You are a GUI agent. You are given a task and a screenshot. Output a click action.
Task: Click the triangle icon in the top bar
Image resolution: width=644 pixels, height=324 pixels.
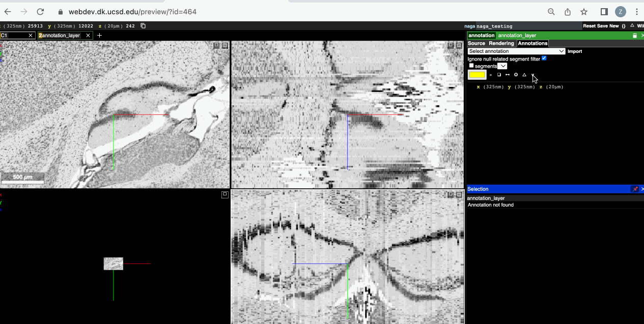point(632,25)
